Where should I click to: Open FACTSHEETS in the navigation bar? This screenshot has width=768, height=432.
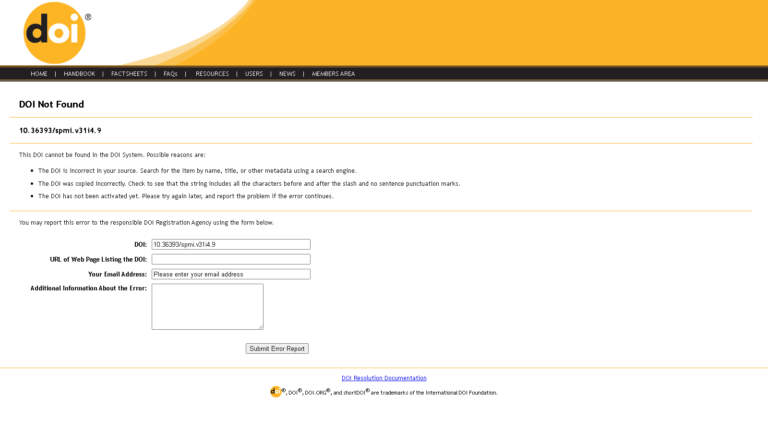[129, 74]
